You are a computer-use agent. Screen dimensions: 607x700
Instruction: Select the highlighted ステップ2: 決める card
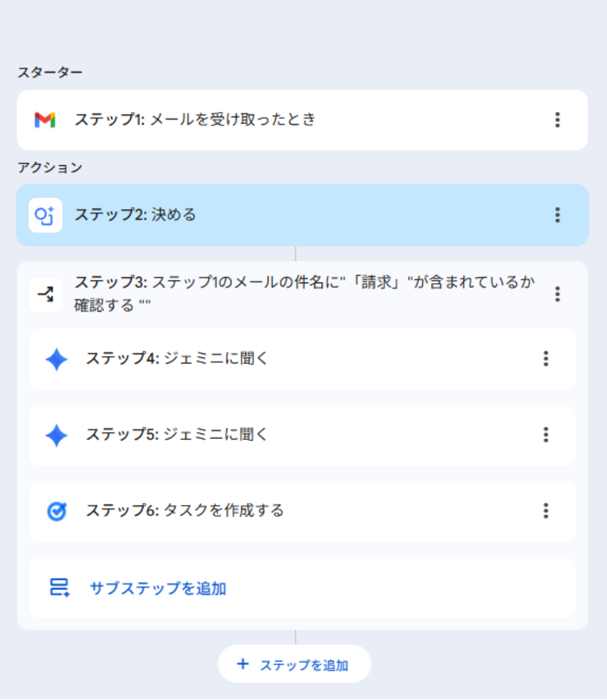click(x=270, y=215)
